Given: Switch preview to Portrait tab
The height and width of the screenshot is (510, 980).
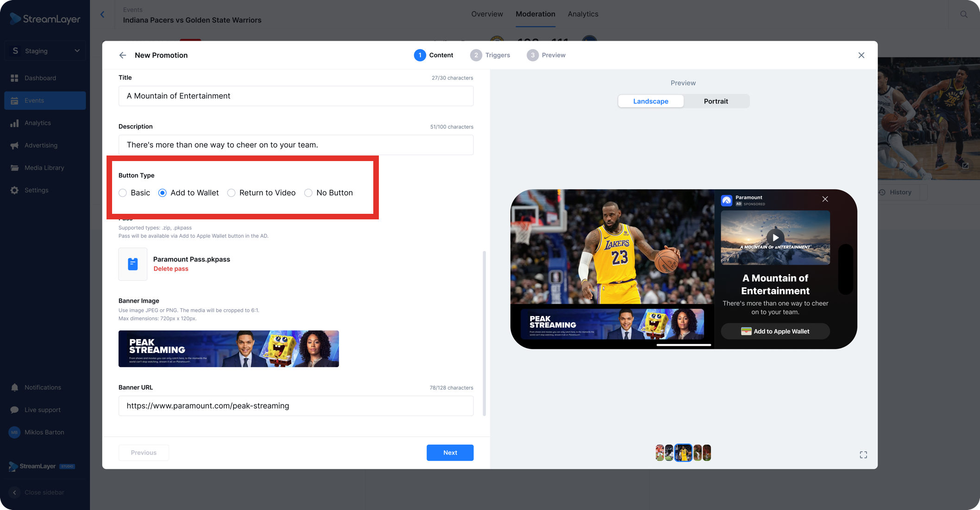Looking at the screenshot, I should click(716, 101).
